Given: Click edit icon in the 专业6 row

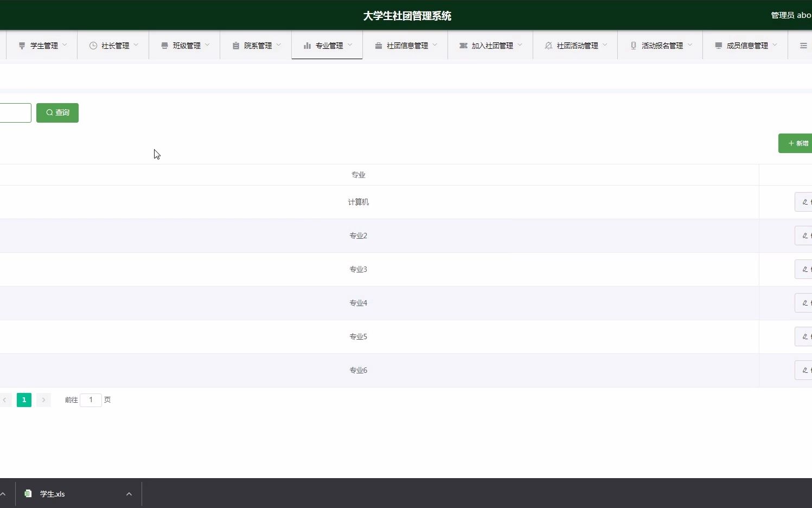Looking at the screenshot, I should tap(805, 370).
